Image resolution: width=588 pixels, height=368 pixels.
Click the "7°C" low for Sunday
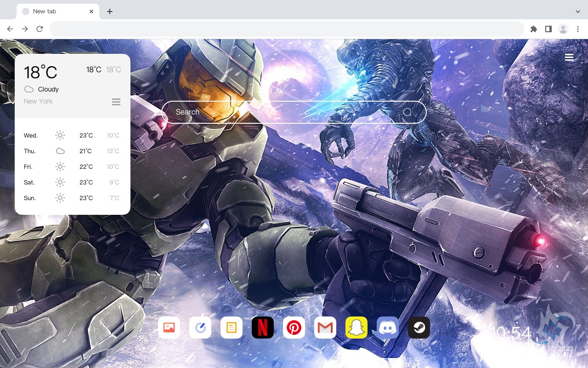point(114,198)
